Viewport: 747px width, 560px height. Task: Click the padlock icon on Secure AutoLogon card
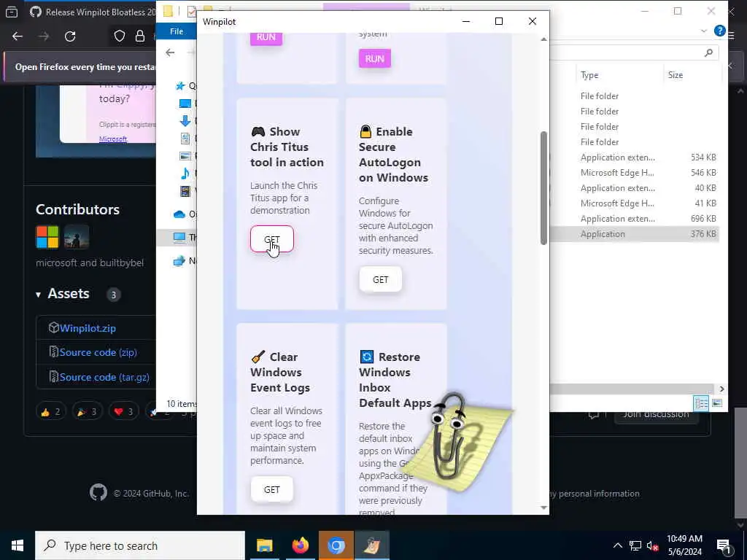pyautogui.click(x=365, y=131)
